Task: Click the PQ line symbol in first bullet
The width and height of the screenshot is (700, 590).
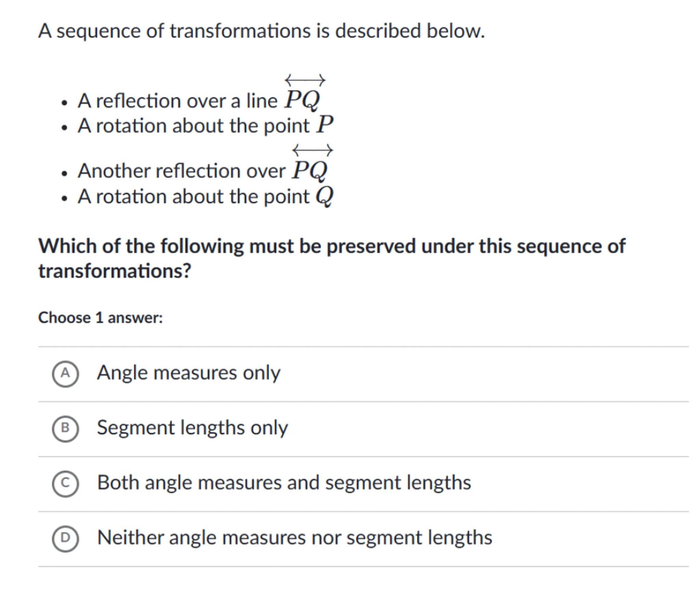Action: (302, 99)
